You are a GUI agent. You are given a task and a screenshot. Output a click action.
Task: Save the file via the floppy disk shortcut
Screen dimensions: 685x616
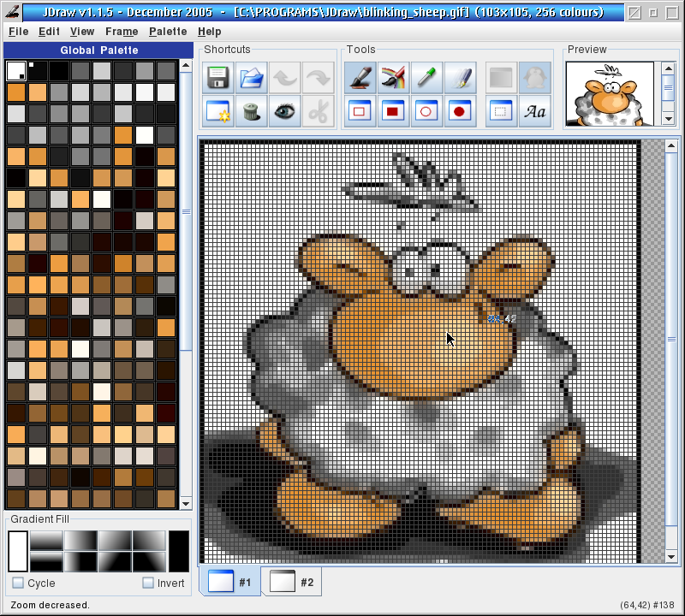(217, 78)
